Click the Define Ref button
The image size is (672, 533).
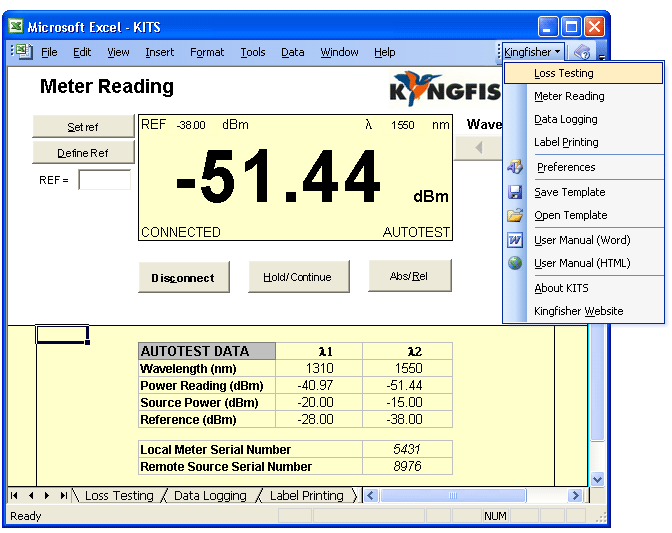click(x=83, y=153)
